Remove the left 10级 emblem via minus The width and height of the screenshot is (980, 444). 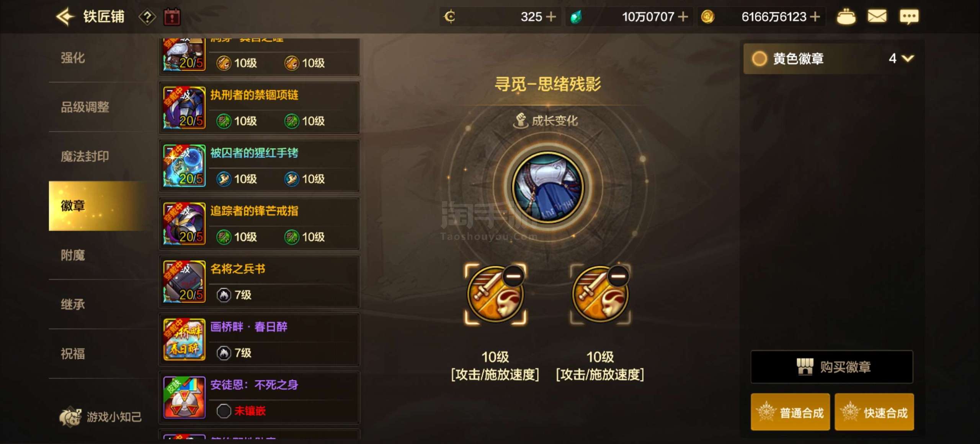pos(513,276)
